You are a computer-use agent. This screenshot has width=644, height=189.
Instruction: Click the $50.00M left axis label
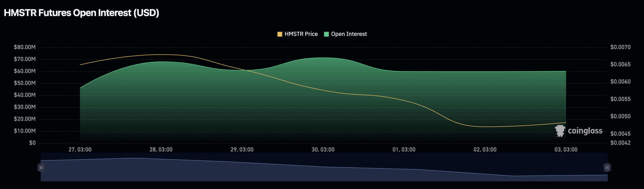(x=25, y=83)
